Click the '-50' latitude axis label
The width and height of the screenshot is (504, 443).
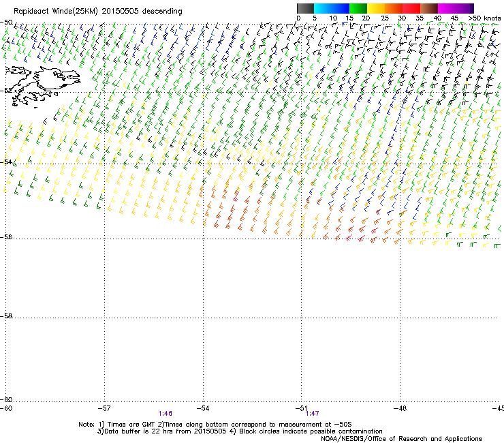tap(6, 22)
